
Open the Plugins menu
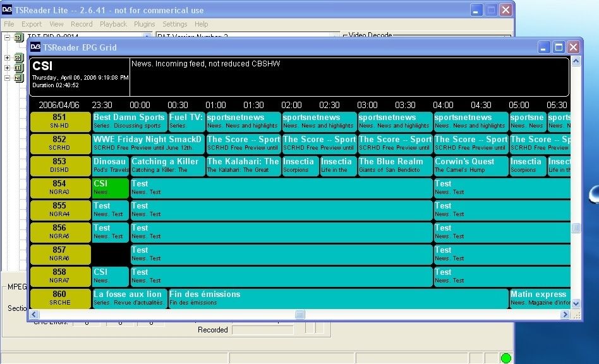[x=145, y=24]
